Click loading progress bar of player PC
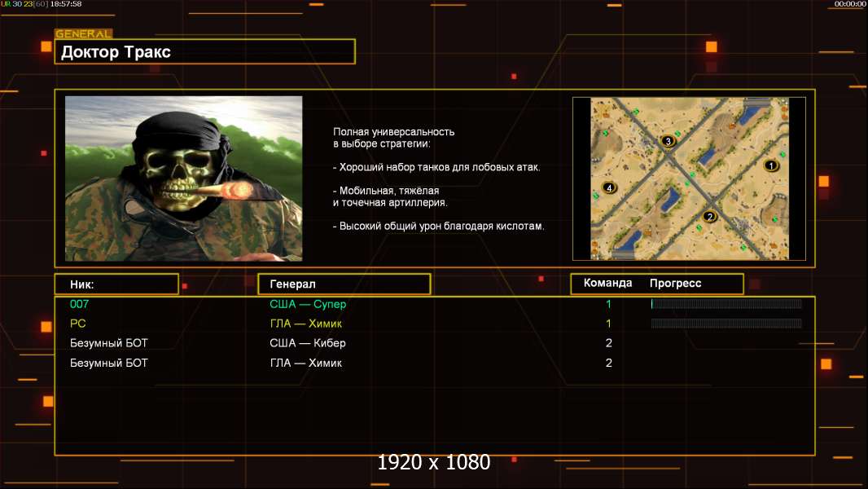 pyautogui.click(x=726, y=324)
